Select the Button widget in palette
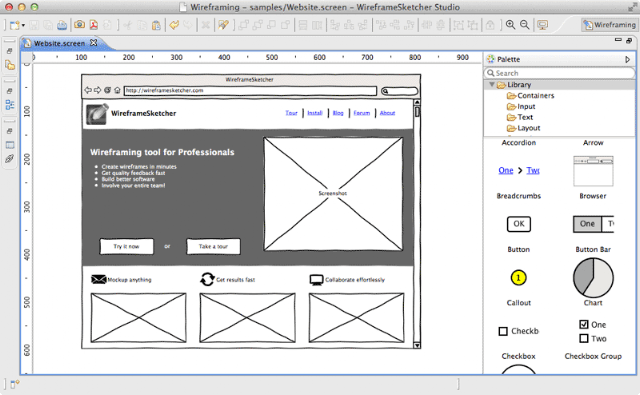Viewport: 640px width, 395px height. coord(519,224)
